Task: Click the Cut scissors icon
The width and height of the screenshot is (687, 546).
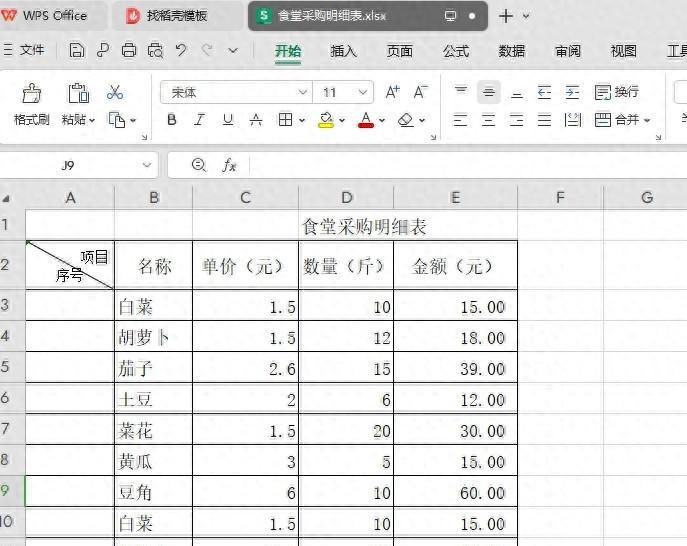Action: pyautogui.click(x=115, y=92)
